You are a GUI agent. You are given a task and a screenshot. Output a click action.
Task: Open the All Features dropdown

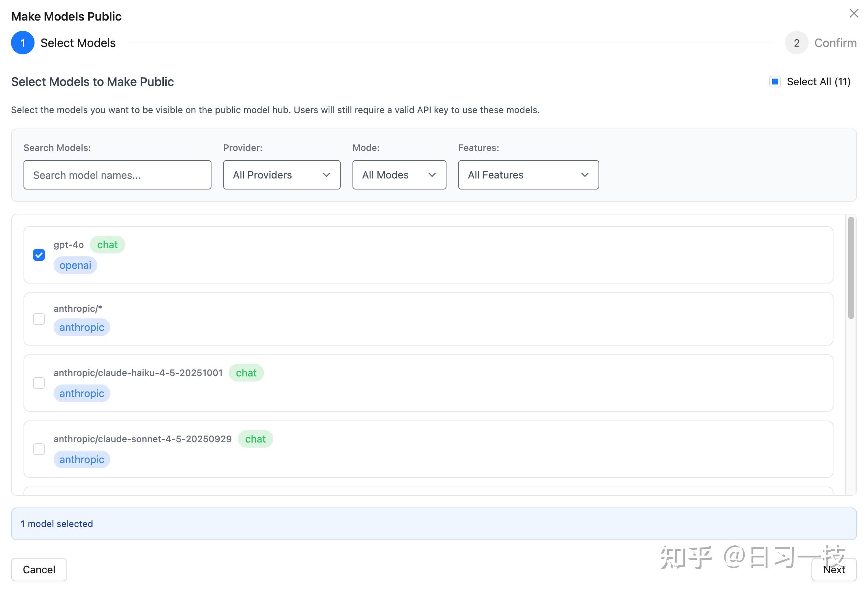pyautogui.click(x=528, y=175)
